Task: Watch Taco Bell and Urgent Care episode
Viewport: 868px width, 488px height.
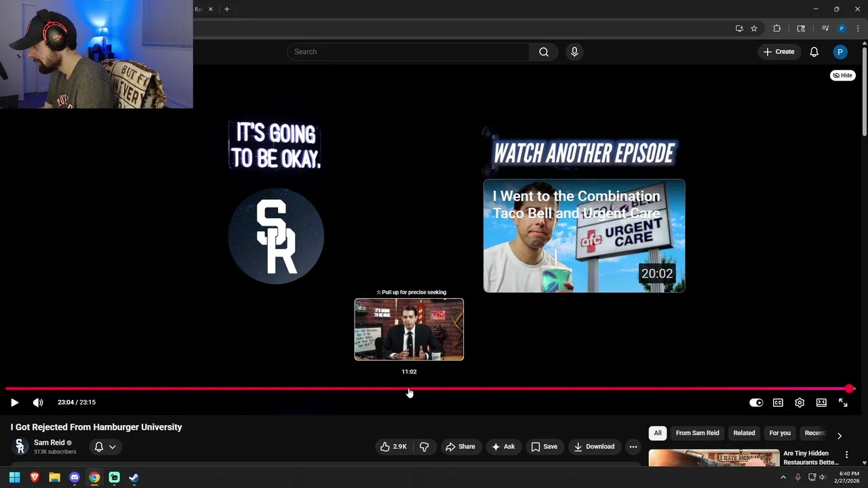Action: (584, 236)
